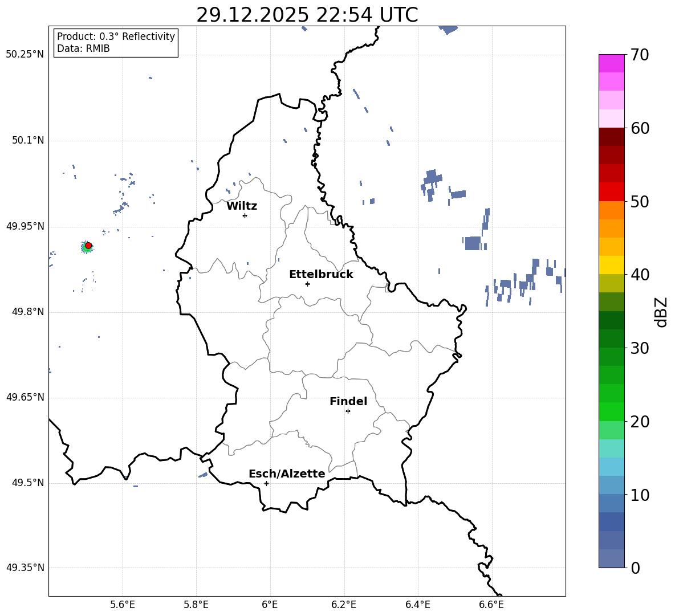Image resolution: width=675 pixels, height=616 pixels.
Task: Click the 70 colorbar tick label
Action: tap(640, 55)
